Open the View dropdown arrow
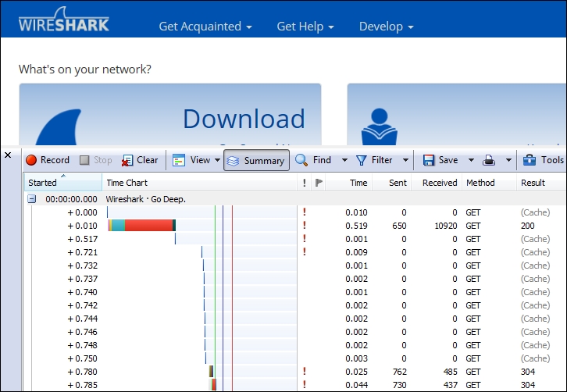This screenshot has height=392, width=567. 217,160
